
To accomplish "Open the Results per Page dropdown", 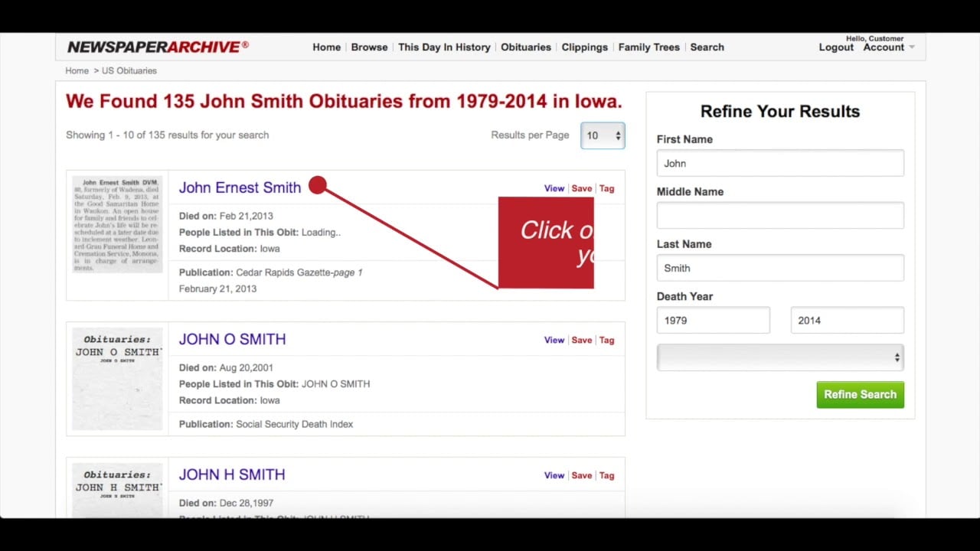I will click(x=603, y=135).
